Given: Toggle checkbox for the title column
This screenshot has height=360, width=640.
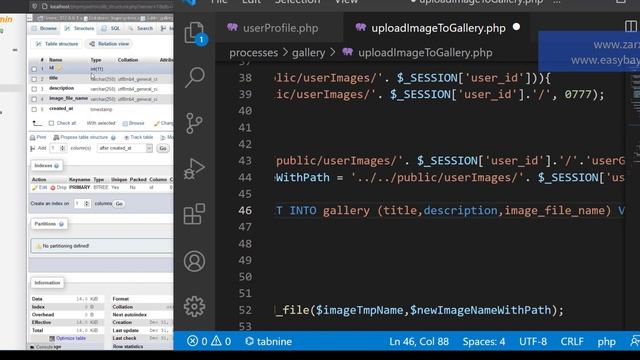Looking at the screenshot, I should (x=34, y=79).
